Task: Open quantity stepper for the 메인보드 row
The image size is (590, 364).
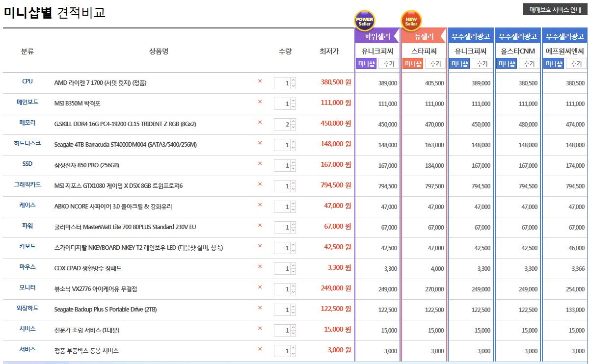Action: pos(285,104)
